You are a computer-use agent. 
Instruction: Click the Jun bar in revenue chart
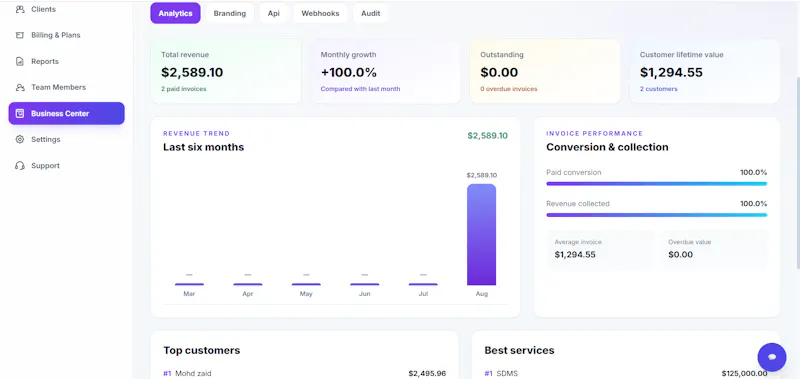point(364,284)
